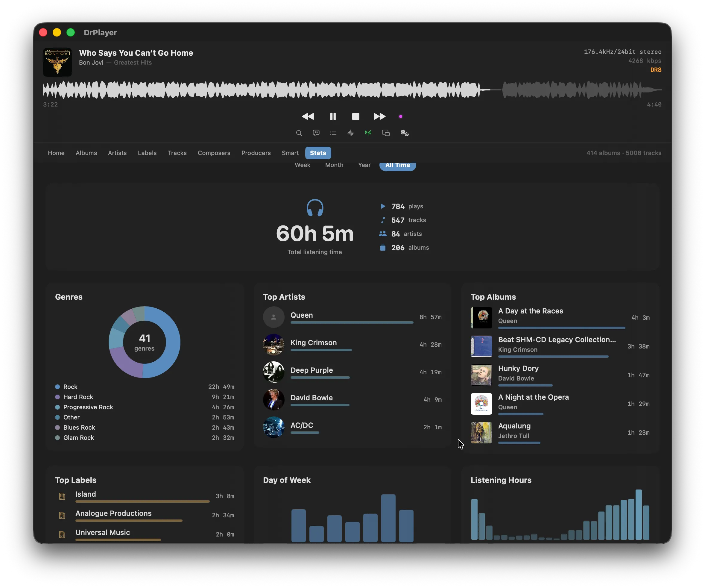Click the audio waveform icon in the toolbar
Screen dimensions: 705x588
[350, 133]
